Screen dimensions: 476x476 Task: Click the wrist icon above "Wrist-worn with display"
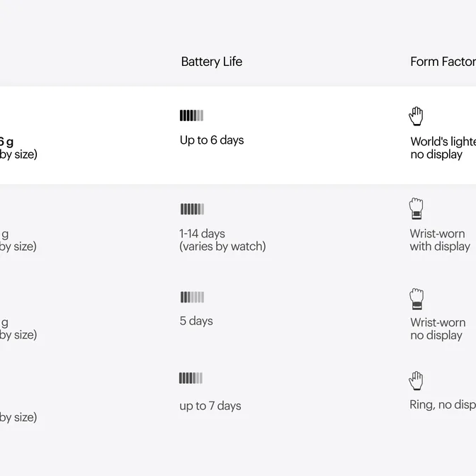416,209
